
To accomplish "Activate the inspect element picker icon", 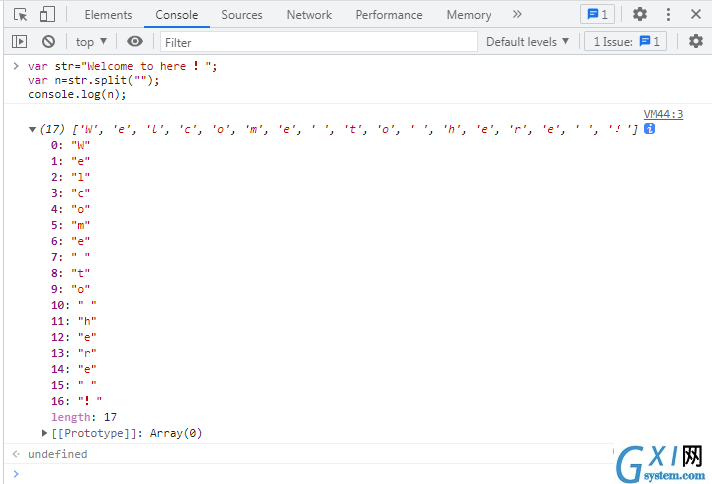I will pyautogui.click(x=20, y=15).
